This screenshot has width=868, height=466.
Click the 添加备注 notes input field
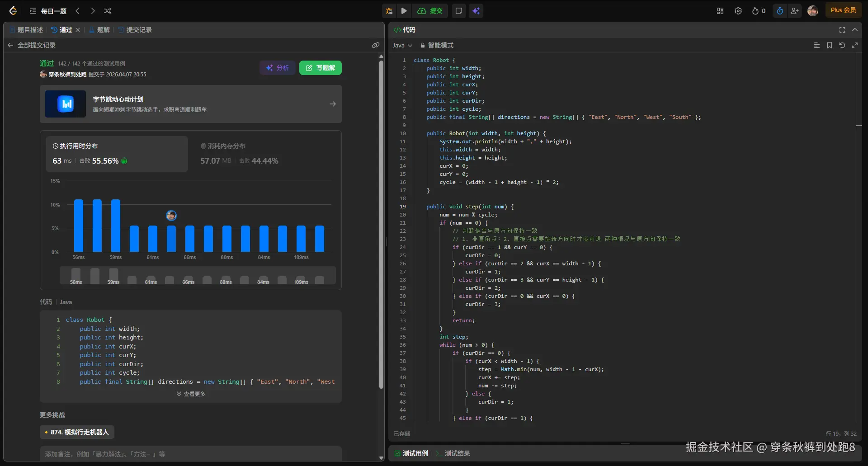point(190,454)
